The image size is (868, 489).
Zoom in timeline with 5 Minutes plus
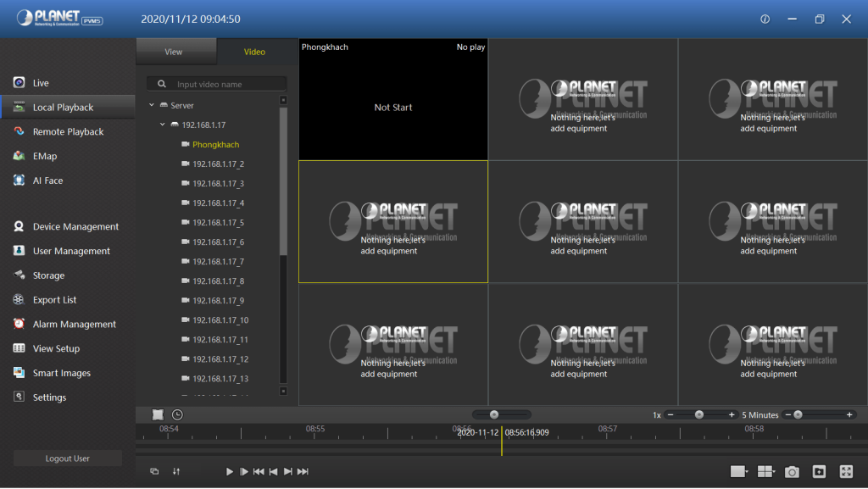tap(849, 414)
